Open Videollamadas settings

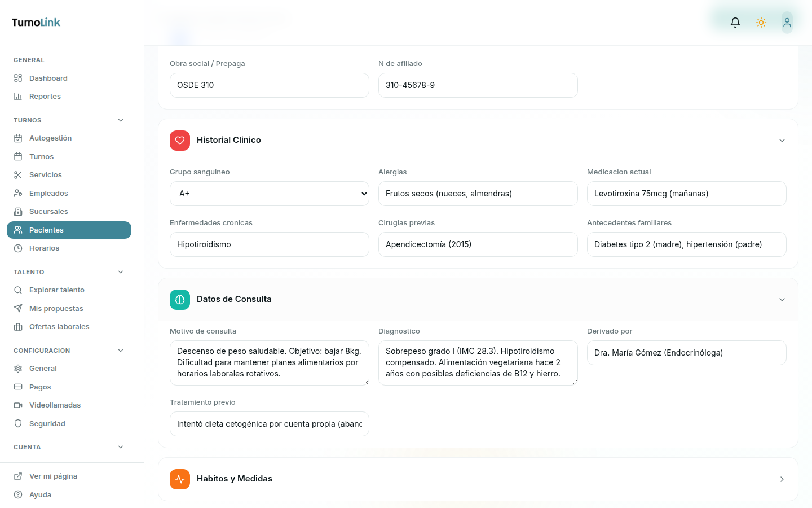click(x=55, y=405)
